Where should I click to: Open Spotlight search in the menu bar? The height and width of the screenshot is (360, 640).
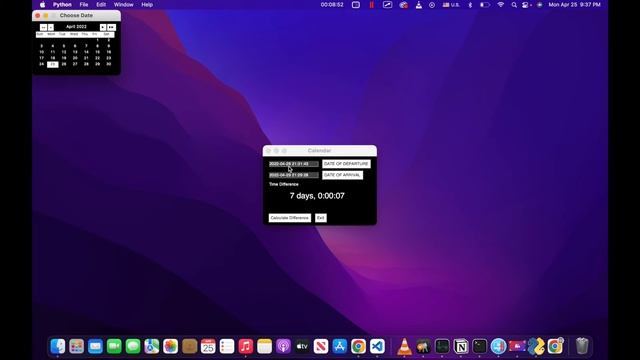pos(514,5)
